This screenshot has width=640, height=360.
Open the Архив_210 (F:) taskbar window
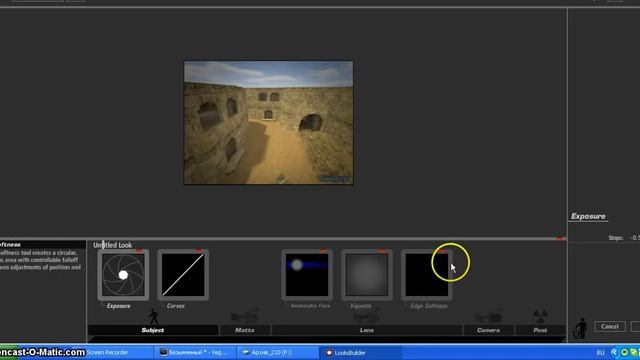[278, 353]
